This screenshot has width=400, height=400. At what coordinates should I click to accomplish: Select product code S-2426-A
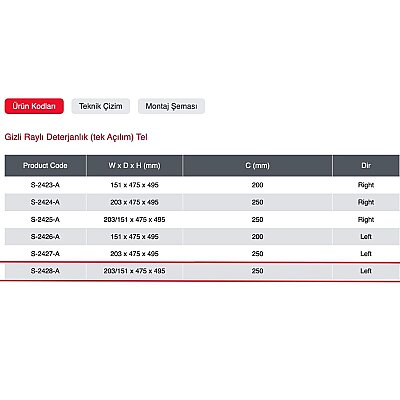coord(45,237)
